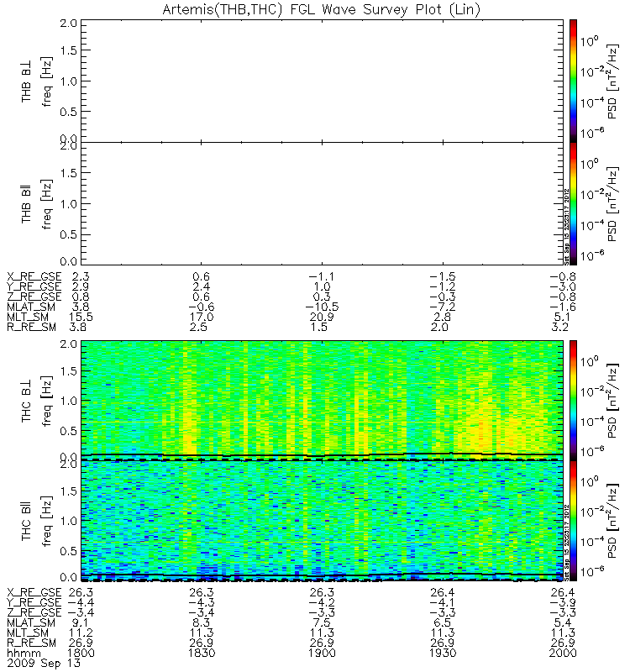Click the 'THB B⊥' vertical axis label
Viewport: 630px width, 672px height.
click(27, 81)
